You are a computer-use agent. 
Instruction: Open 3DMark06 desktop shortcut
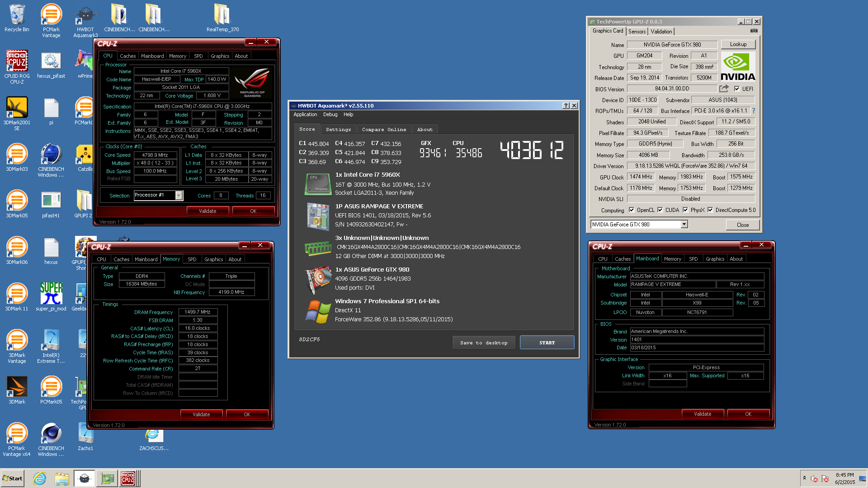tap(17, 251)
